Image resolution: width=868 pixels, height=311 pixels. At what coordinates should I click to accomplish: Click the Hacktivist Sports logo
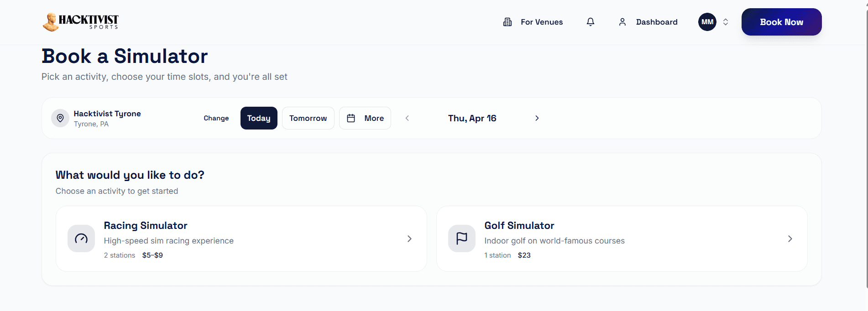[x=80, y=22]
